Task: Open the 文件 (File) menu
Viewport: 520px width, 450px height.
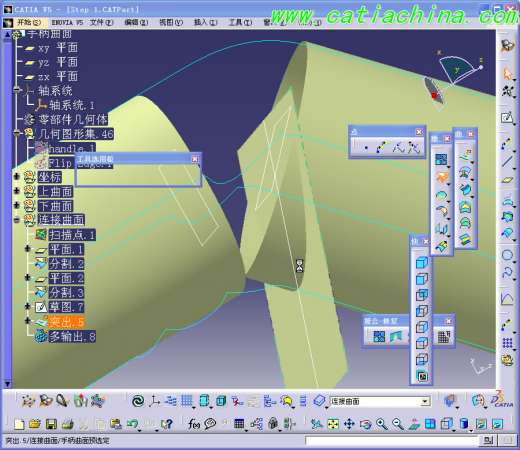Action: click(x=102, y=22)
